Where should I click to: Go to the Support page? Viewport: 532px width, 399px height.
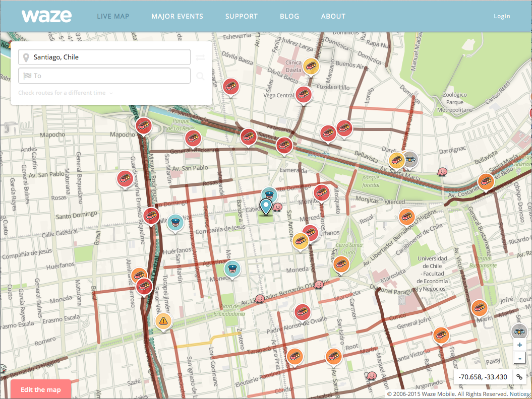(x=242, y=16)
